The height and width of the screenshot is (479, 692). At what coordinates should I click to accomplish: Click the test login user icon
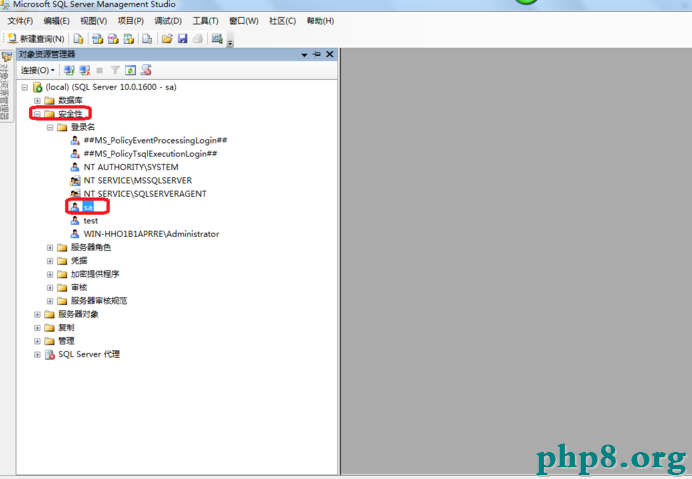(75, 221)
